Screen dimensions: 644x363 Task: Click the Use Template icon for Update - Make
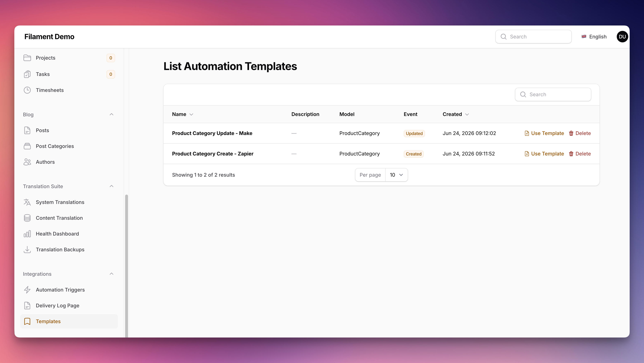pyautogui.click(x=527, y=133)
